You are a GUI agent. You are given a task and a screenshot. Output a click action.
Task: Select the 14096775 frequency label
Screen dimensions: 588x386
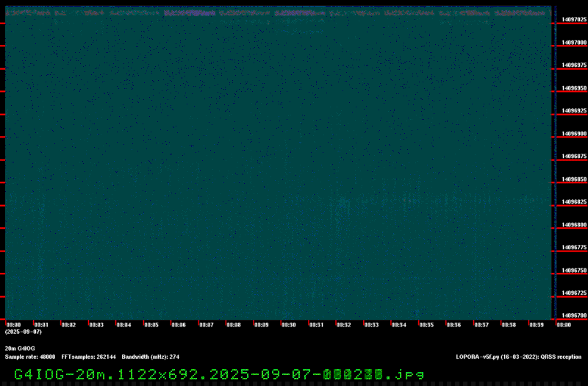pos(574,248)
